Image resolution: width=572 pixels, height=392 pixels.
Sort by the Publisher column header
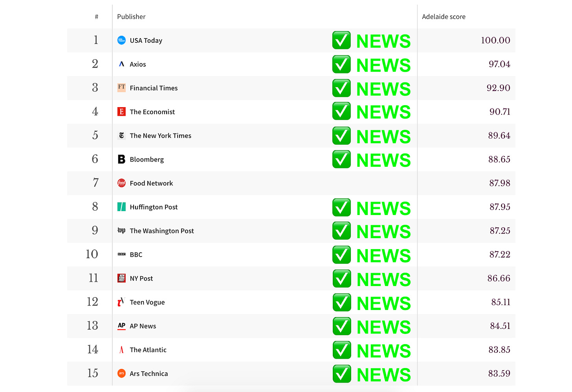coord(131,16)
